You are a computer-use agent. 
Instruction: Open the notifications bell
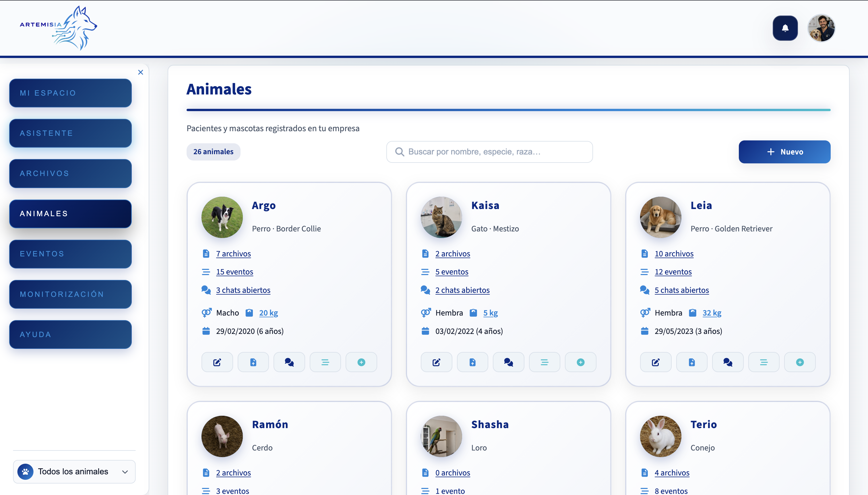click(x=785, y=28)
